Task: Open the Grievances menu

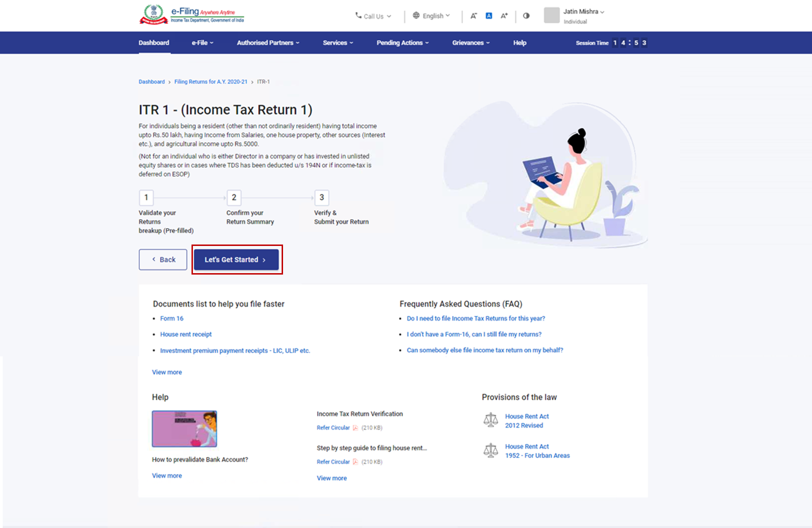Action: point(470,43)
